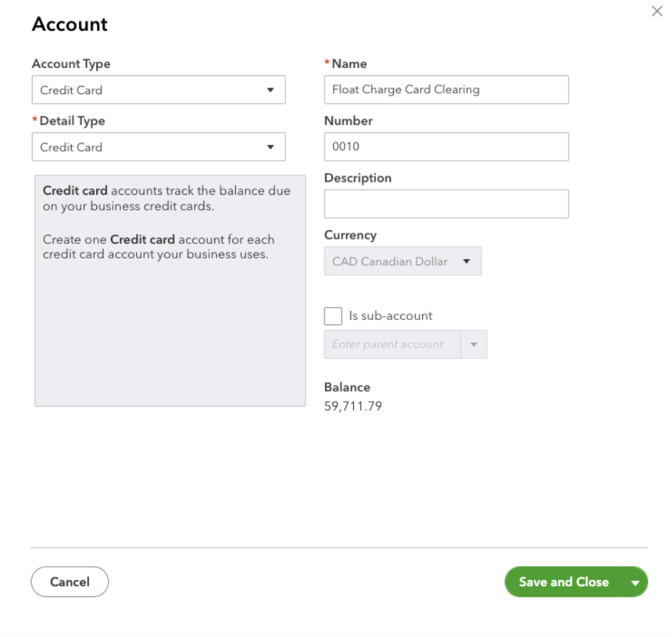Open the Account Type dropdown showing Credit Card
This screenshot has height=637, width=672.
tap(159, 90)
